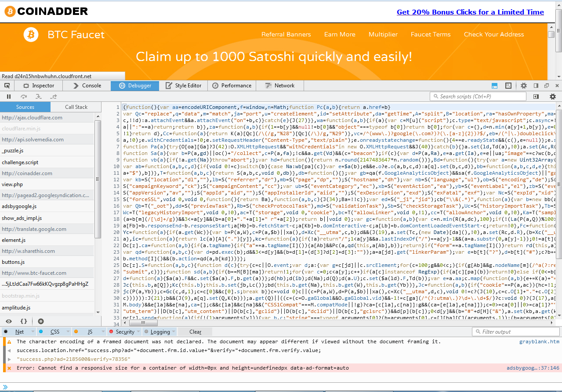Open the developer toolbox options gear
Viewport: 562px width, 392px height.
(524, 86)
